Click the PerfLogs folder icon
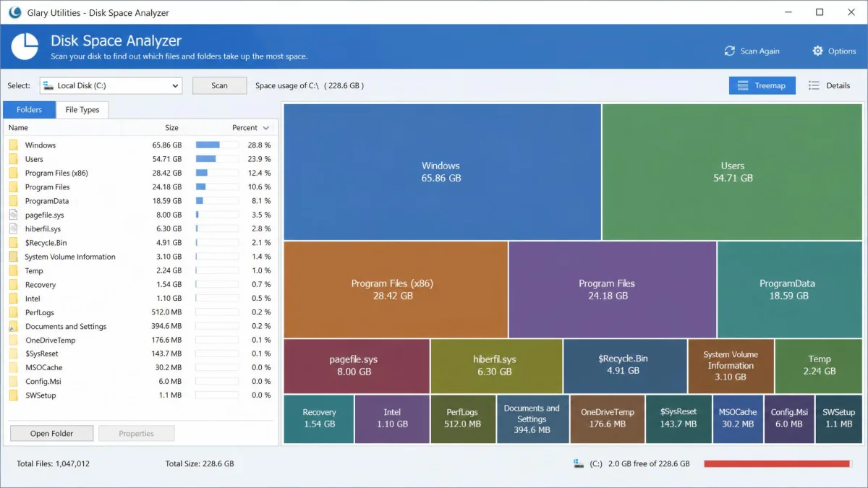Viewport: 868px width, 488px height. point(14,312)
